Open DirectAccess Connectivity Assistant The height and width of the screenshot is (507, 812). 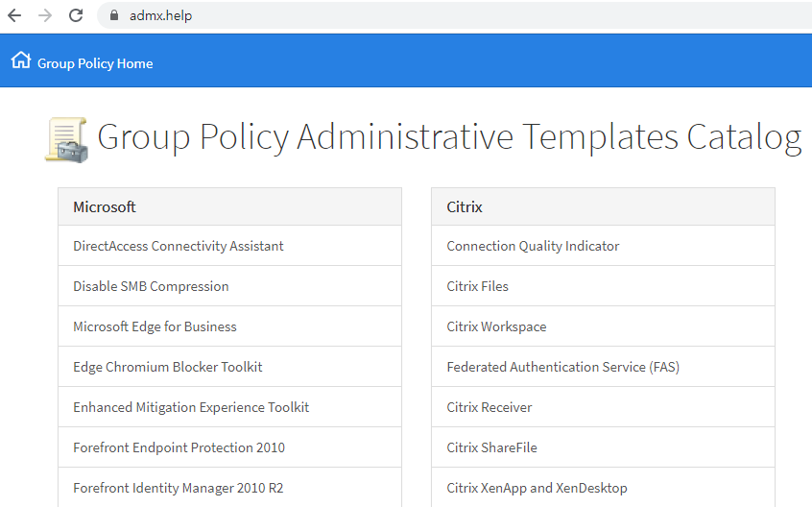click(x=230, y=246)
